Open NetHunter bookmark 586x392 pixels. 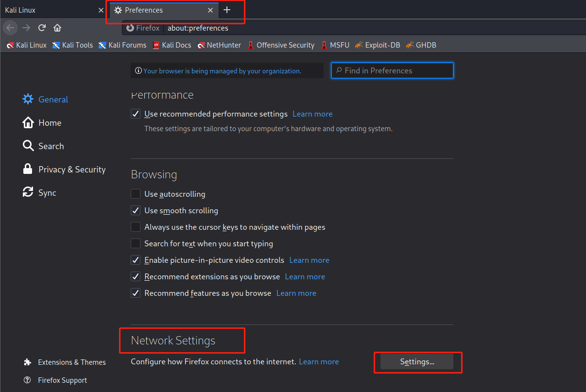(x=219, y=45)
